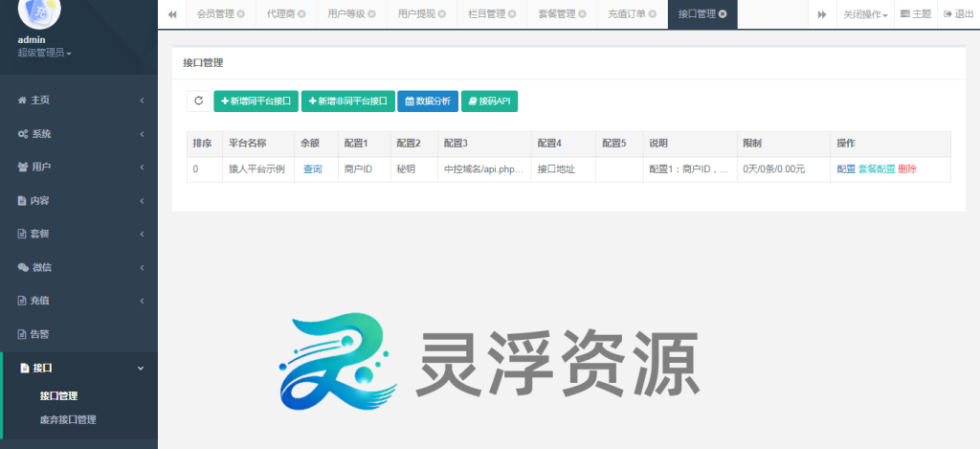Expand 微信 sidebar menu
This screenshot has height=449, width=980.
click(x=78, y=268)
